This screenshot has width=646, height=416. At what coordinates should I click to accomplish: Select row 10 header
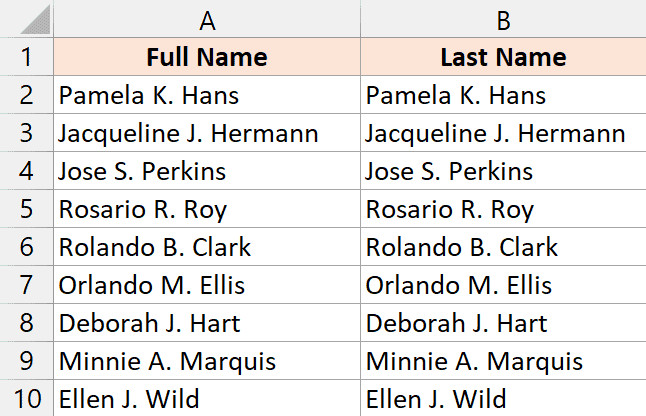pyautogui.click(x=26, y=400)
